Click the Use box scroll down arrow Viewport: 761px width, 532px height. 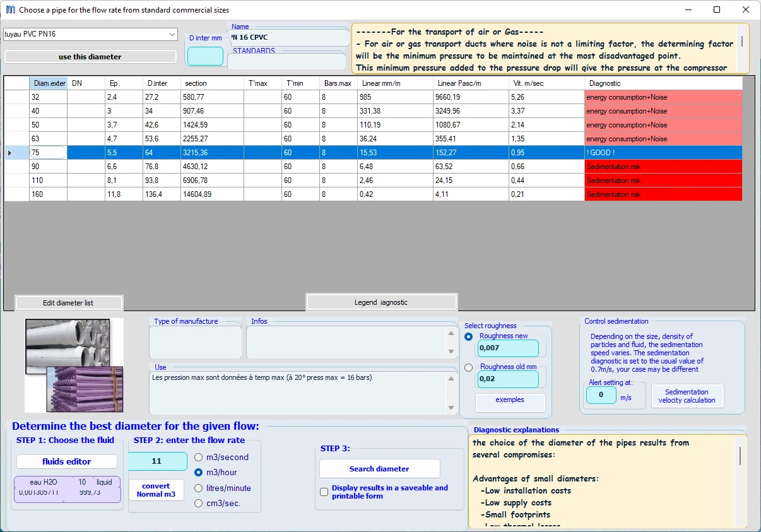[451, 408]
